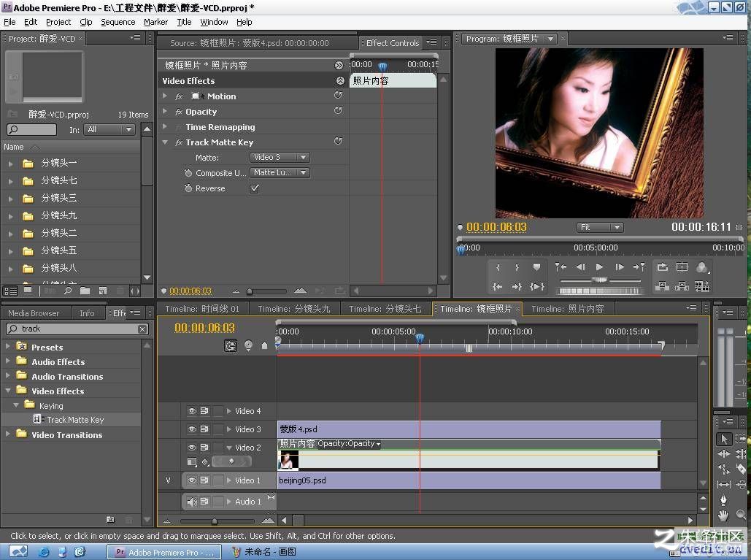Toggle Loop playback in Program monitor
Screen dimensions: 751x560
click(663, 266)
